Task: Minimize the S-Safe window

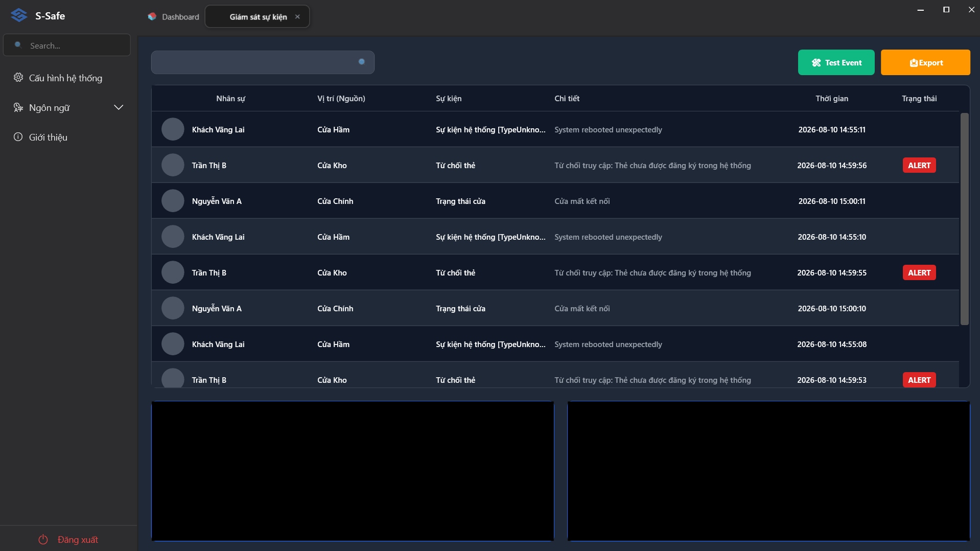Action: coord(921,9)
